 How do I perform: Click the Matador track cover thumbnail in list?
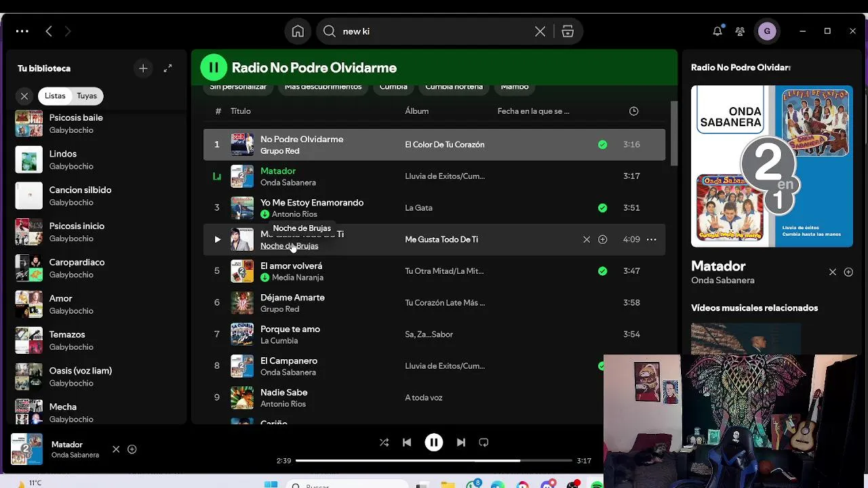242,176
